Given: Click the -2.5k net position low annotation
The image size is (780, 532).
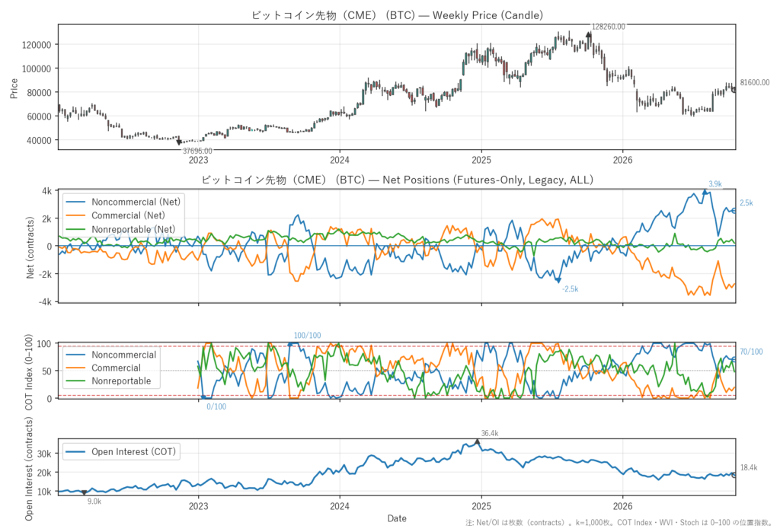Looking at the screenshot, I should [570, 289].
